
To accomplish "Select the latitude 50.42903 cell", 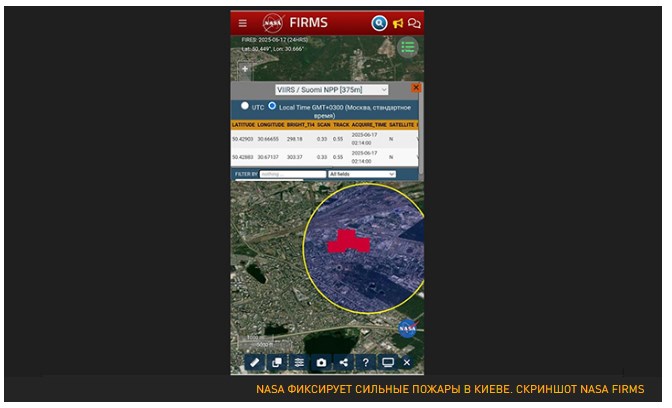I will 243,139.
